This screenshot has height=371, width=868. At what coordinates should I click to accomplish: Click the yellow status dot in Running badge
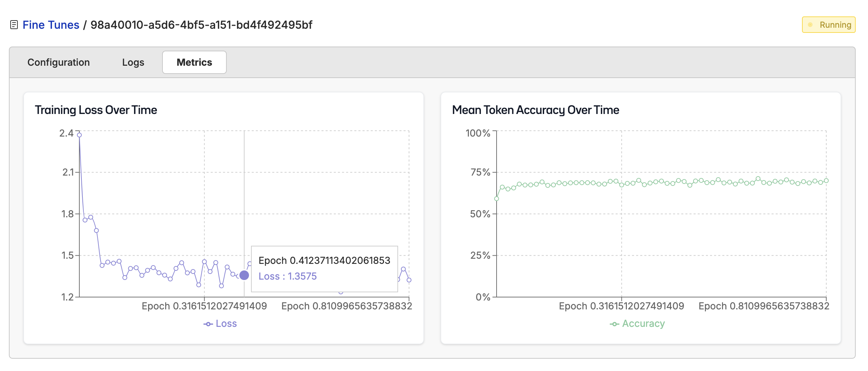(810, 24)
